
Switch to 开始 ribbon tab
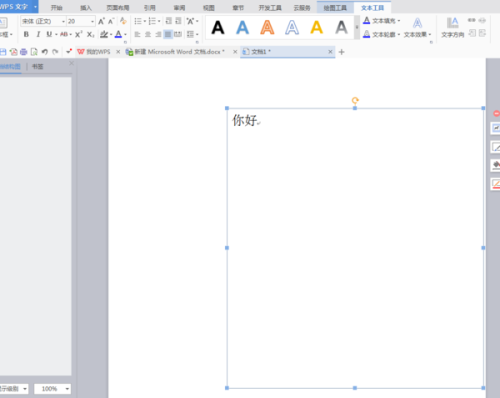click(57, 8)
